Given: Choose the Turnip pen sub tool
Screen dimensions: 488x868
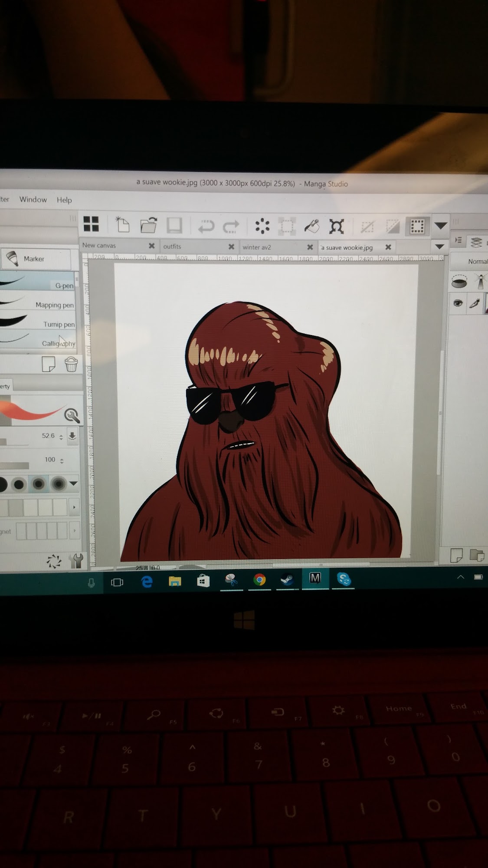Looking at the screenshot, I should (38, 320).
